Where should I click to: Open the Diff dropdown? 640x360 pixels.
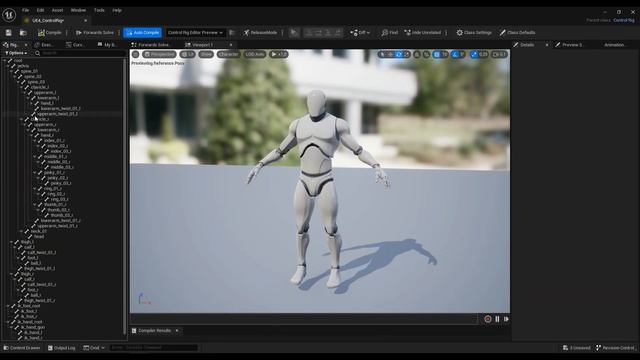click(360, 33)
